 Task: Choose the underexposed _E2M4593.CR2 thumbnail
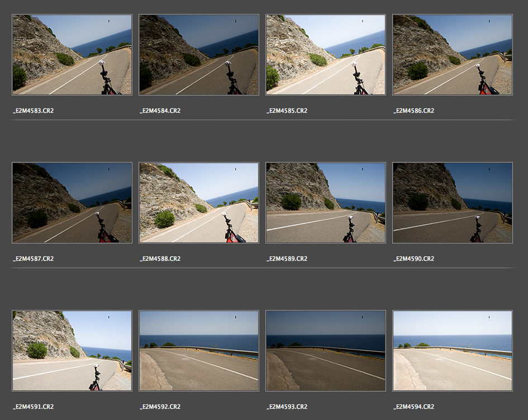pyautogui.click(x=326, y=351)
